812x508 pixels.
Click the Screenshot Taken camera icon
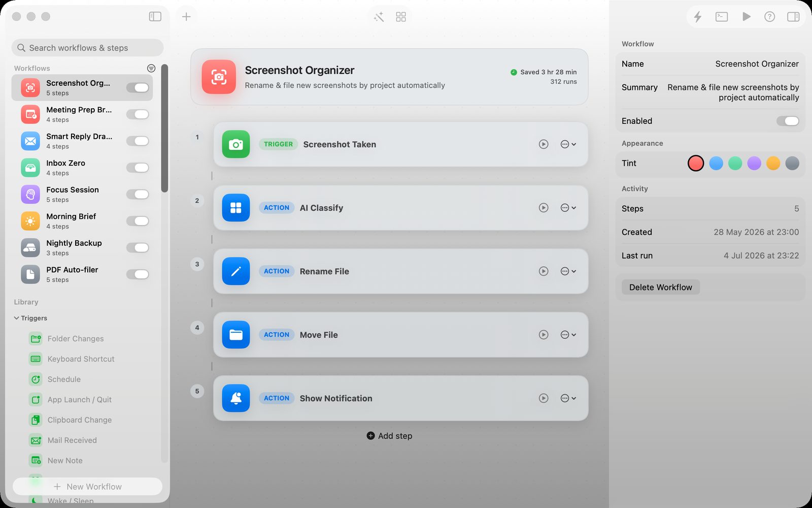[x=236, y=144]
